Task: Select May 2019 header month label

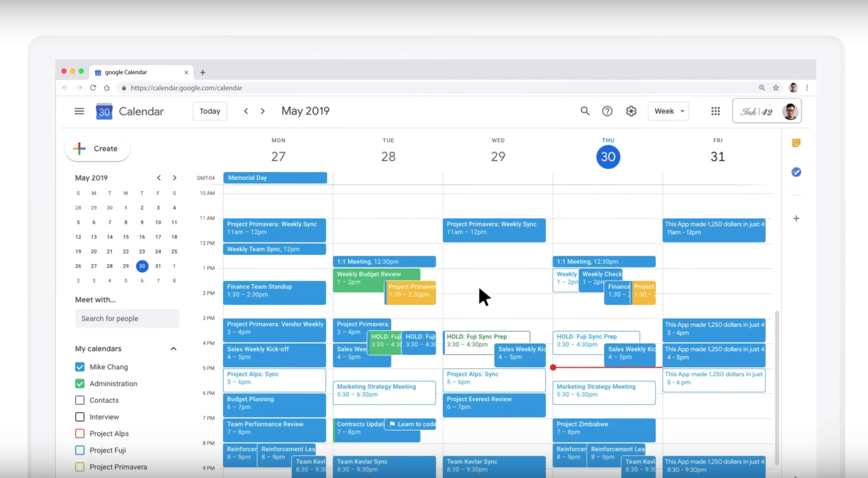Action: coord(305,111)
